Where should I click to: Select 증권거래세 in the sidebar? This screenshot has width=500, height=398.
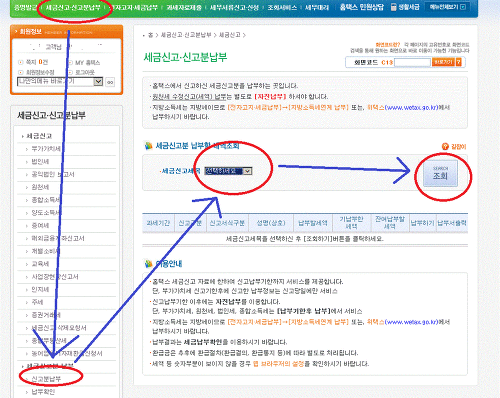pos(46,315)
